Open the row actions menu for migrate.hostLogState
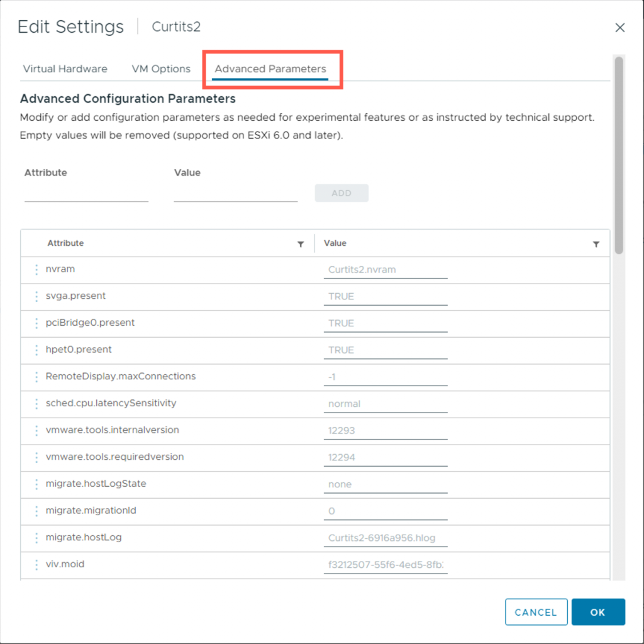The image size is (644, 644). [x=36, y=484]
